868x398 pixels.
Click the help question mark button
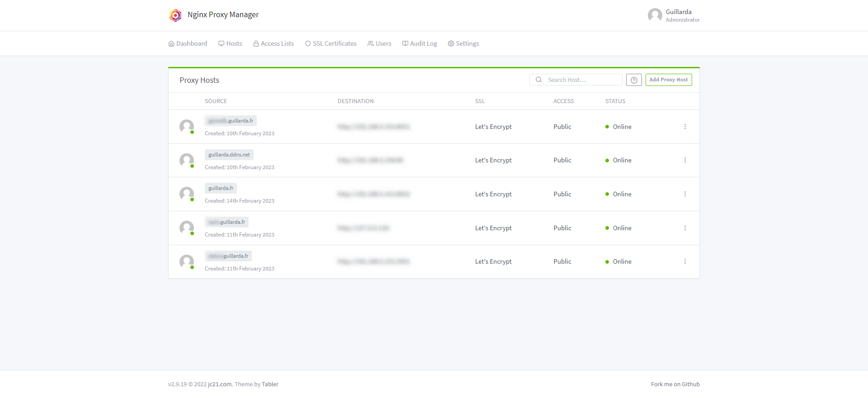634,80
